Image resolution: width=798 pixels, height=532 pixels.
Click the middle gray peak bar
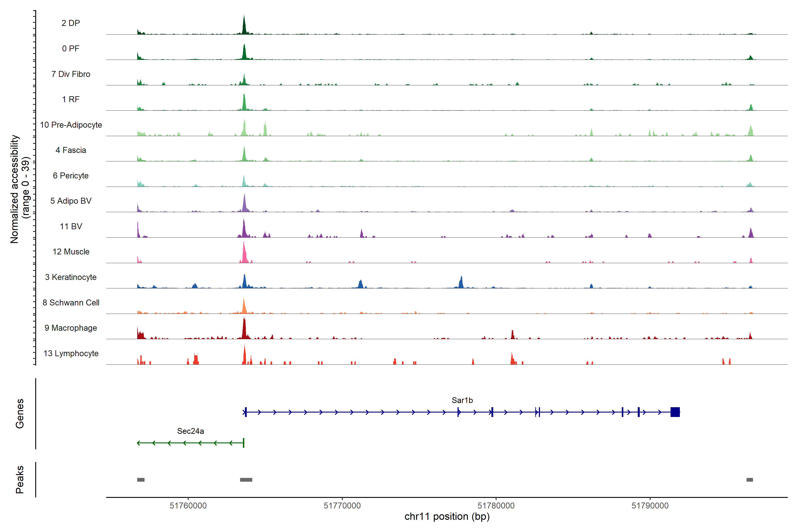(246, 479)
